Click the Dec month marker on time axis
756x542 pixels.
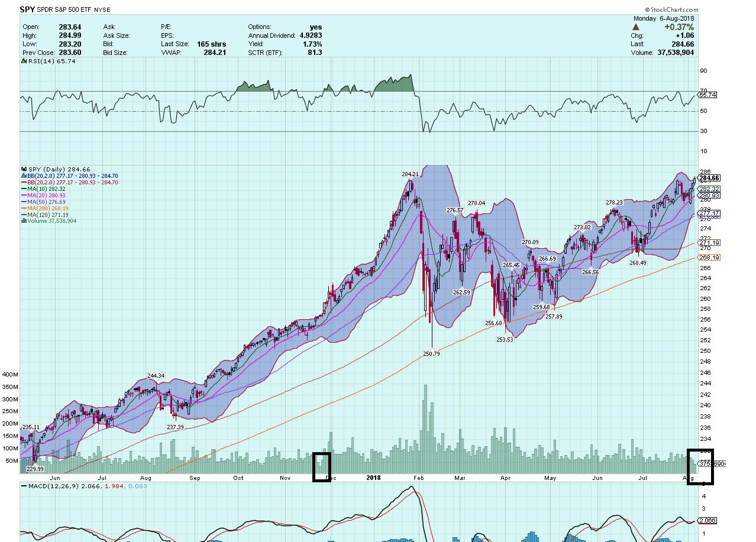(x=331, y=477)
